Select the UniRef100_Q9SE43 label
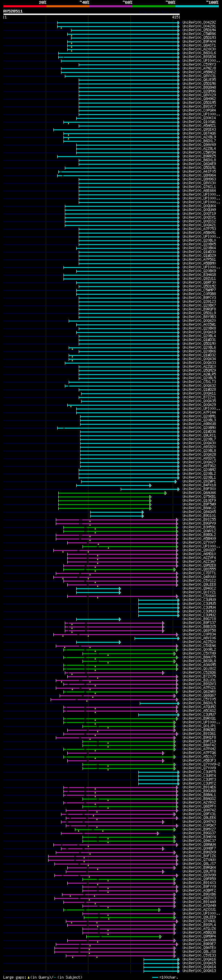The image size is (222, 980). click(199, 129)
